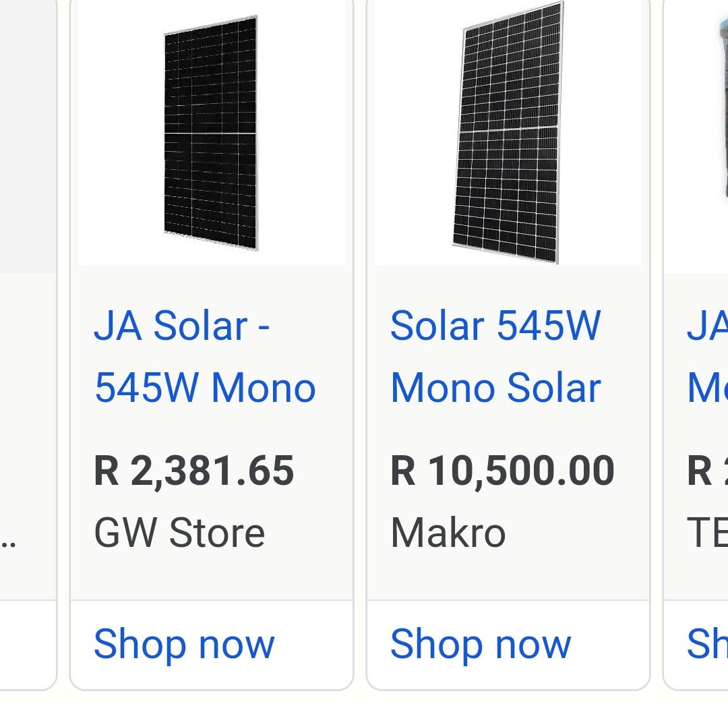
Task: Click the partial Shop now link on the right
Action: click(x=707, y=643)
